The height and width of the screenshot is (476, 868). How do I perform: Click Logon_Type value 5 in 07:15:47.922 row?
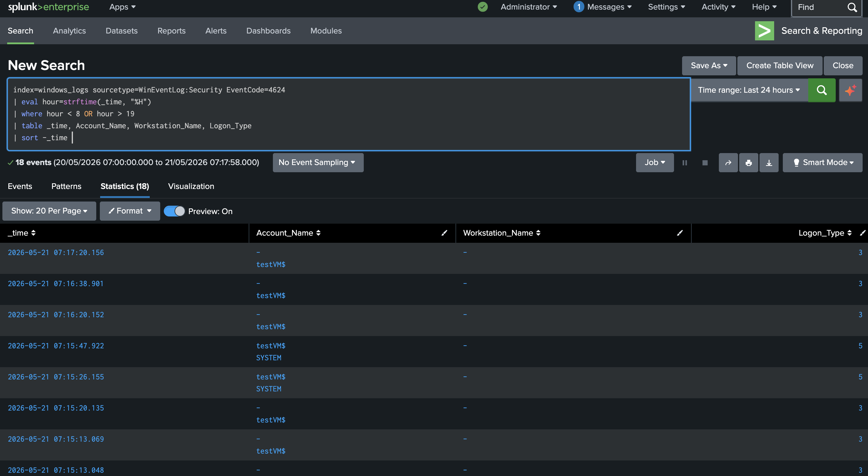point(860,346)
